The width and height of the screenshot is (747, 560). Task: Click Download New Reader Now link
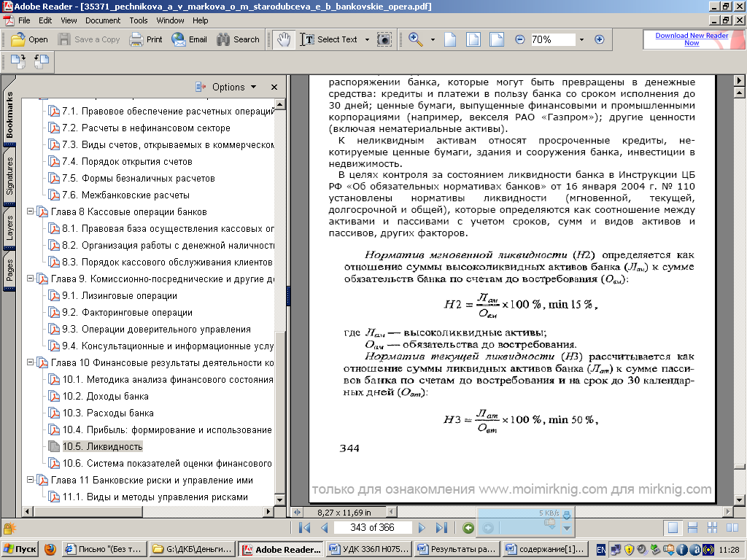coord(692,39)
